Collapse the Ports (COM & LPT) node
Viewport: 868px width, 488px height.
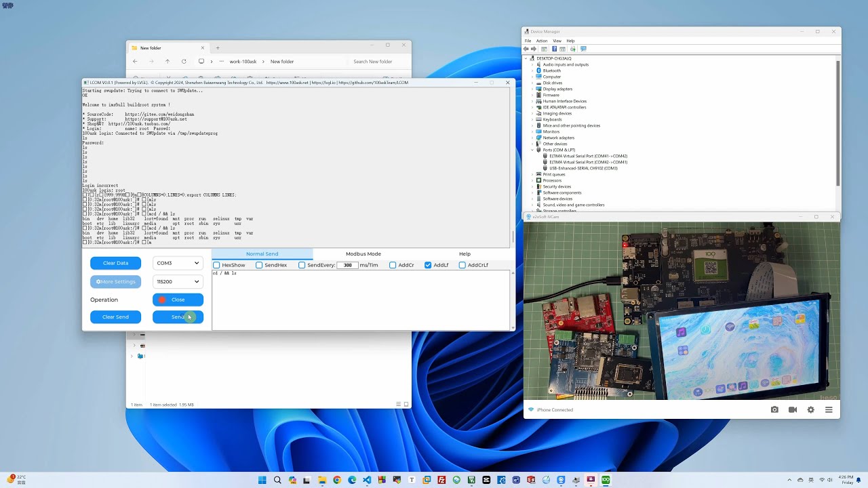pyautogui.click(x=532, y=150)
